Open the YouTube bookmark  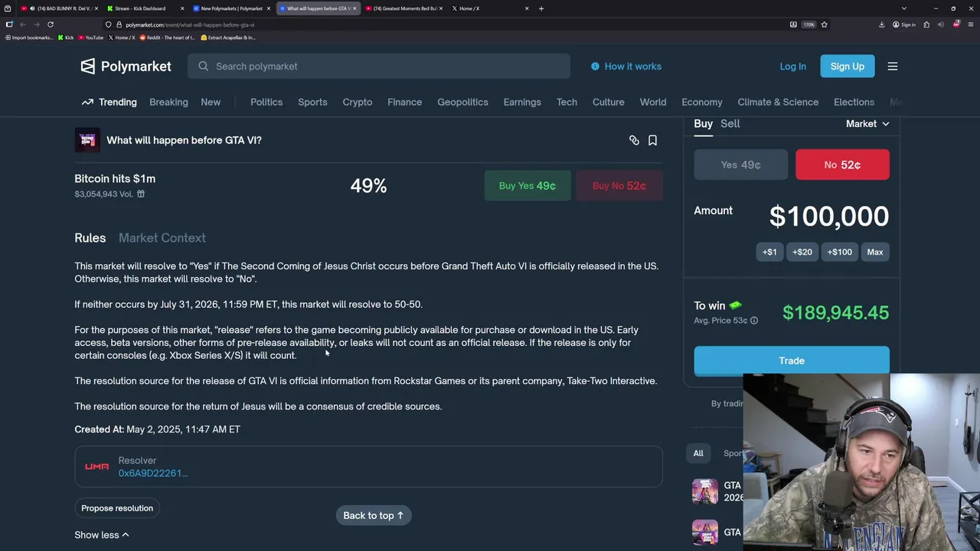point(91,37)
